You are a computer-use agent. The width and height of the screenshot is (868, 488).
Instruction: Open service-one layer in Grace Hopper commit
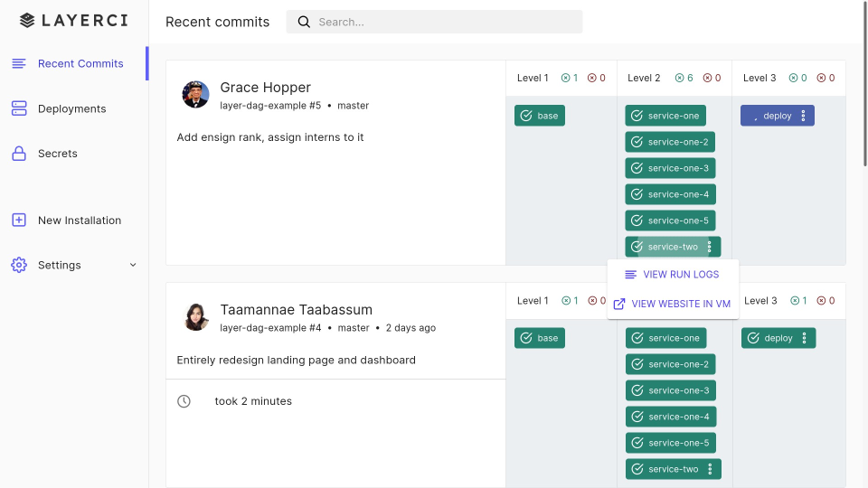(x=665, y=116)
